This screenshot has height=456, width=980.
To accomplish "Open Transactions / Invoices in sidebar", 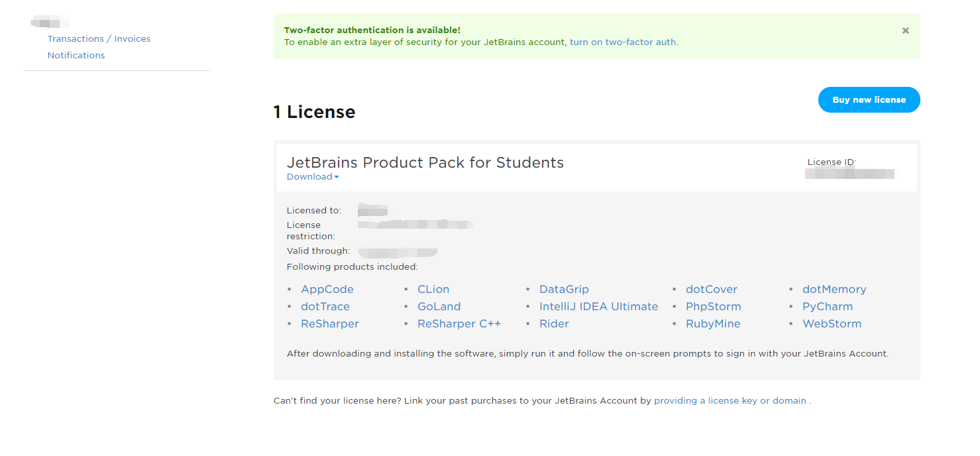I will pos(99,38).
